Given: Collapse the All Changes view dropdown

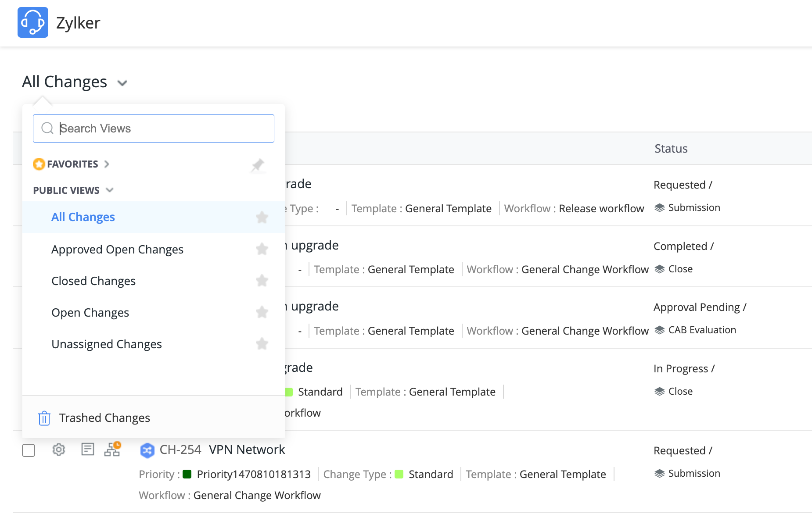Looking at the screenshot, I should (x=122, y=83).
